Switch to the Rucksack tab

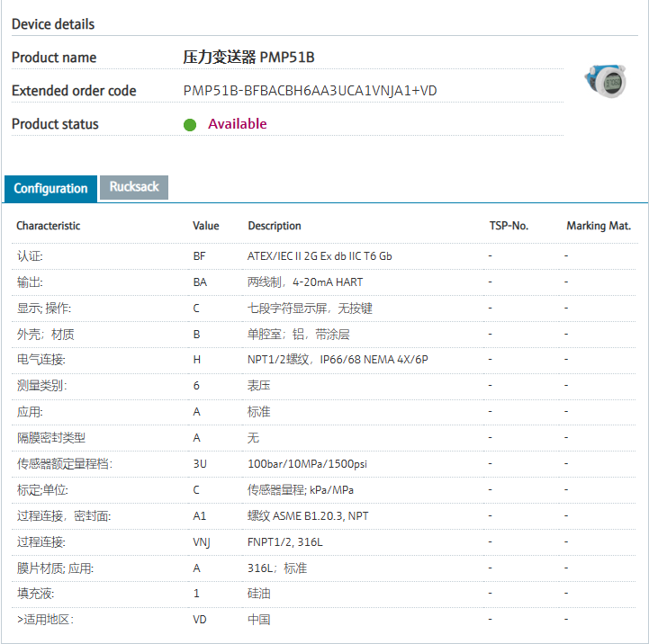[x=134, y=187]
